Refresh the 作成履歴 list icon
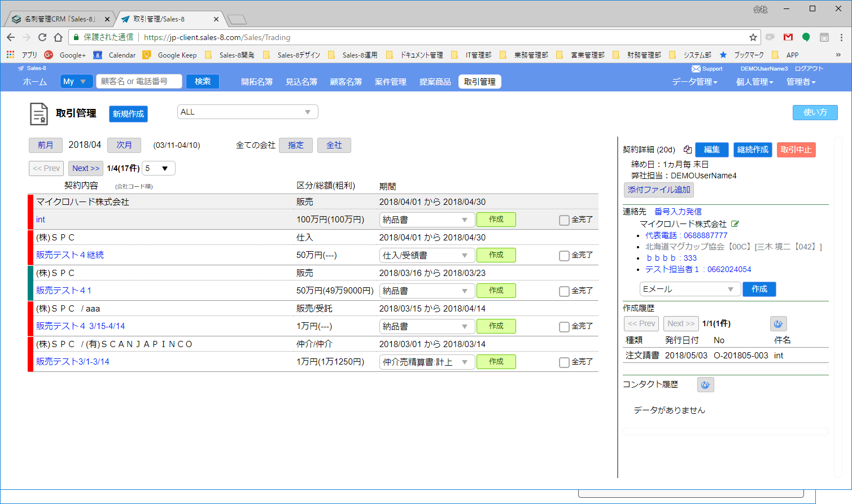The image size is (852, 504). tap(779, 323)
